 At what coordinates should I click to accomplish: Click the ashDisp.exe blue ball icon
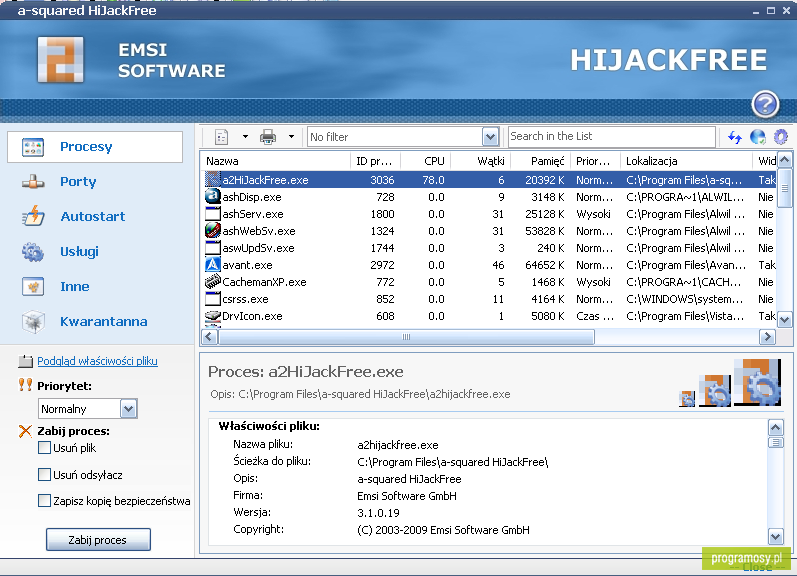(212, 196)
